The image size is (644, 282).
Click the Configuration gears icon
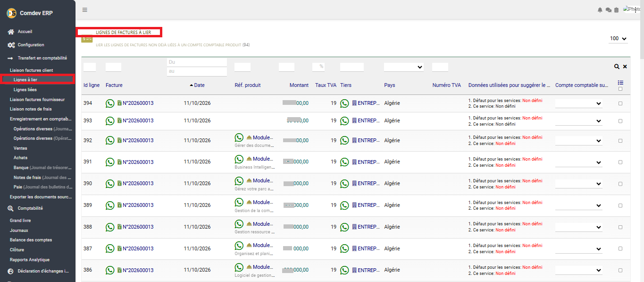pos(11,45)
